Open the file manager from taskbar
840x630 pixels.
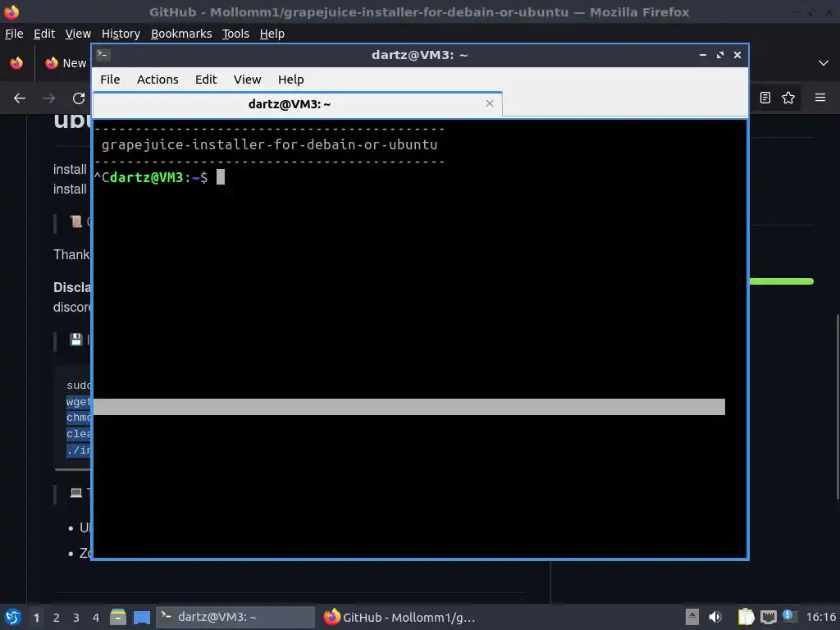pos(118,617)
